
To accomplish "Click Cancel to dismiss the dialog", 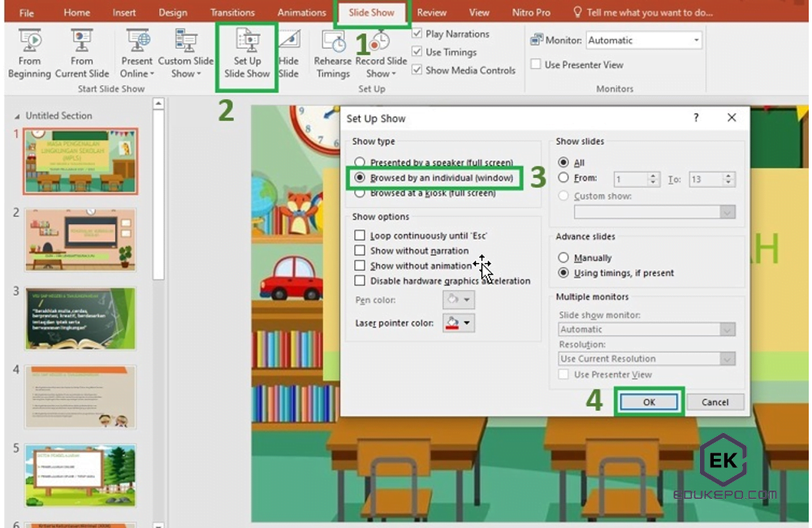I will [715, 401].
